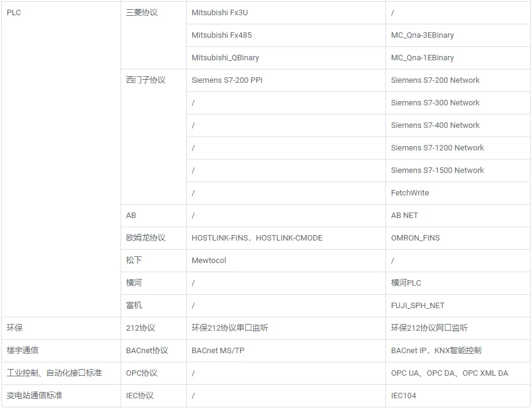This screenshot has height=408, width=532.
Task: Click the Siemens S7-400 Network cell
Action: [458, 125]
